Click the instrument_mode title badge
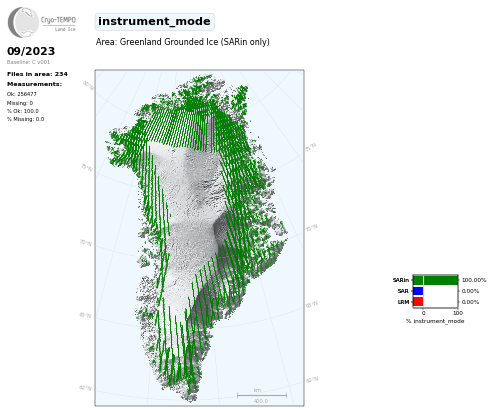 pyautogui.click(x=154, y=22)
